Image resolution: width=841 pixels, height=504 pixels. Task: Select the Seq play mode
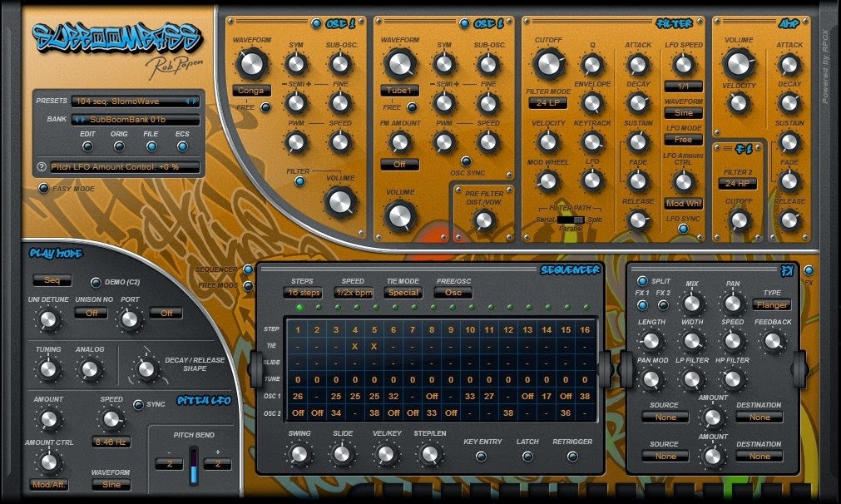(x=53, y=280)
